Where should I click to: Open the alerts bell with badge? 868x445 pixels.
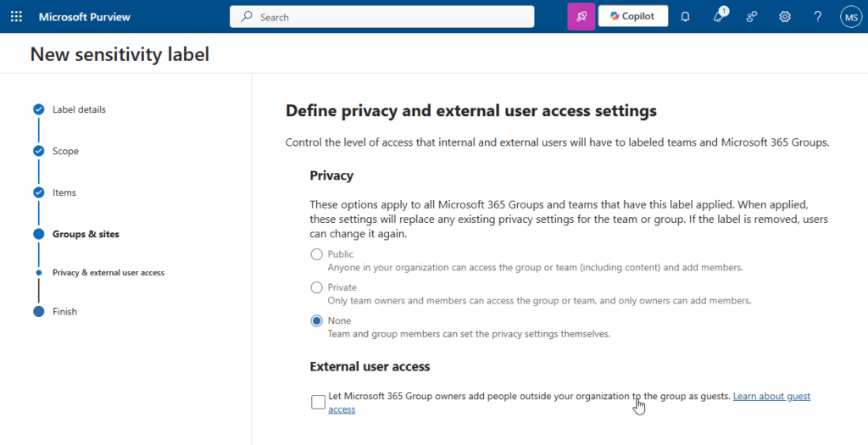tap(719, 17)
